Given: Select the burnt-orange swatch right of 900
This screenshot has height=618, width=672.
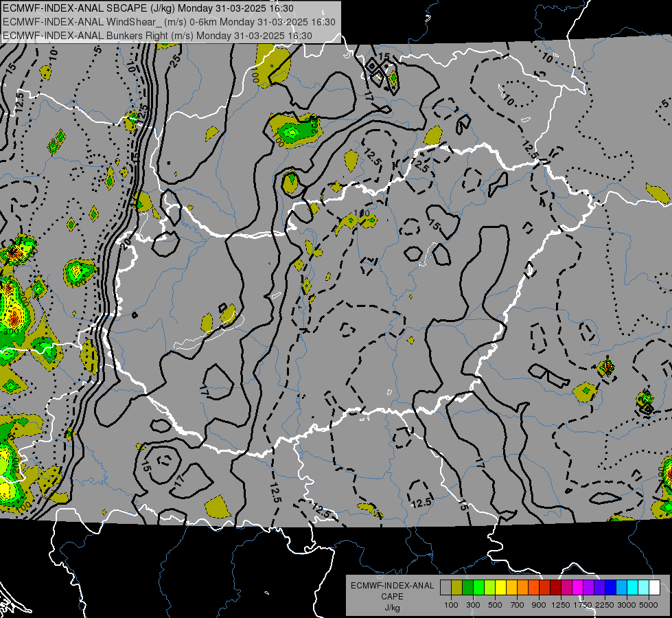Looking at the screenshot, I should tap(545, 587).
